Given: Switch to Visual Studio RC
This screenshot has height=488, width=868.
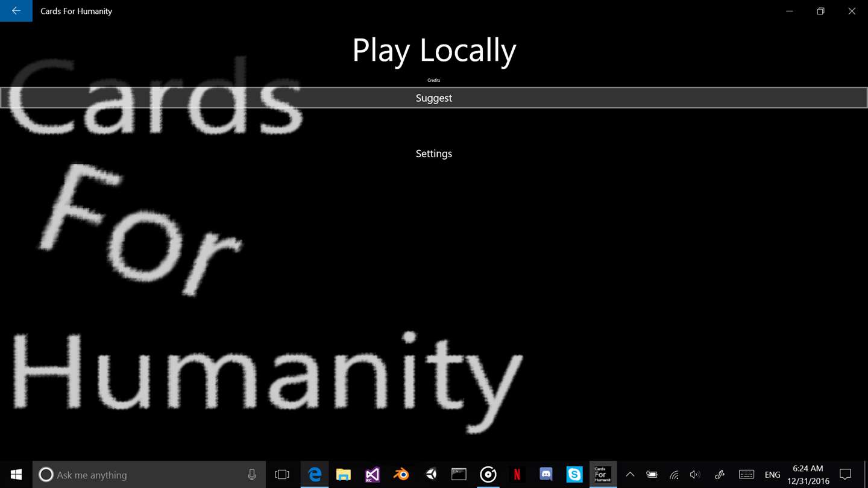Looking at the screenshot, I should pos(373,475).
